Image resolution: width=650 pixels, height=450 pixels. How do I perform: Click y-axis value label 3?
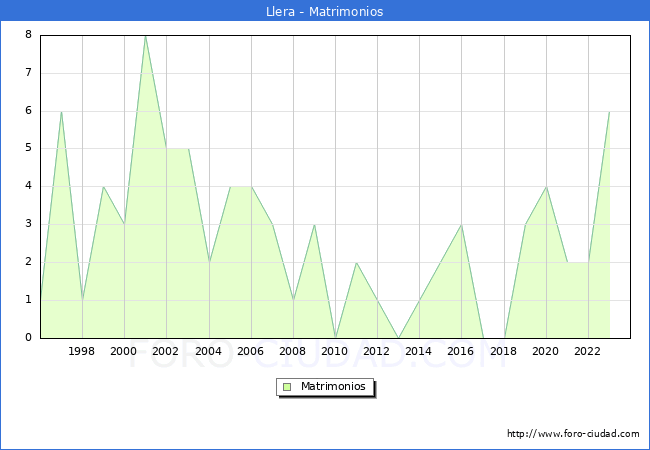point(28,224)
